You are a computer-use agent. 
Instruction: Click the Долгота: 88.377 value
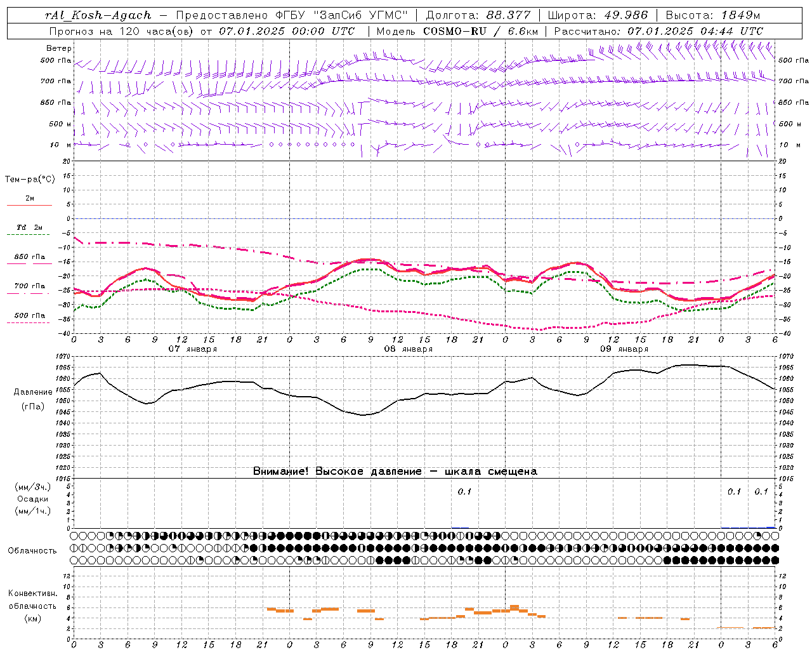(x=478, y=15)
